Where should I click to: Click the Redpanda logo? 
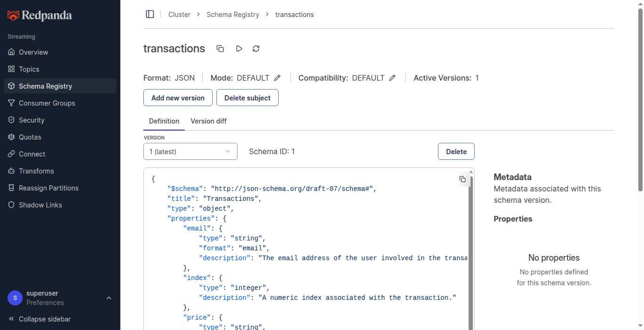pyautogui.click(x=40, y=16)
